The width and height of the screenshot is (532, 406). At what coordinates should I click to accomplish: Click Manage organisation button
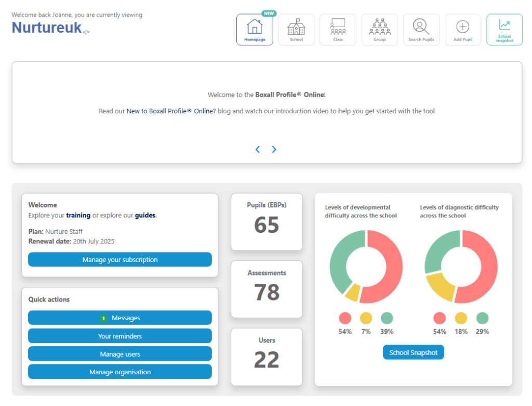pos(120,372)
